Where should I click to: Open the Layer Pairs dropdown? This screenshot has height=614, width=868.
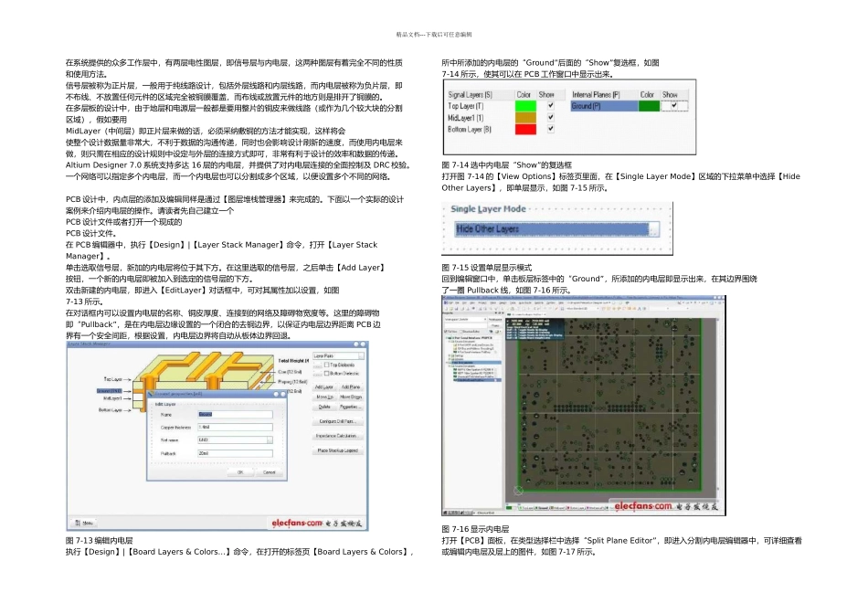click(339, 356)
